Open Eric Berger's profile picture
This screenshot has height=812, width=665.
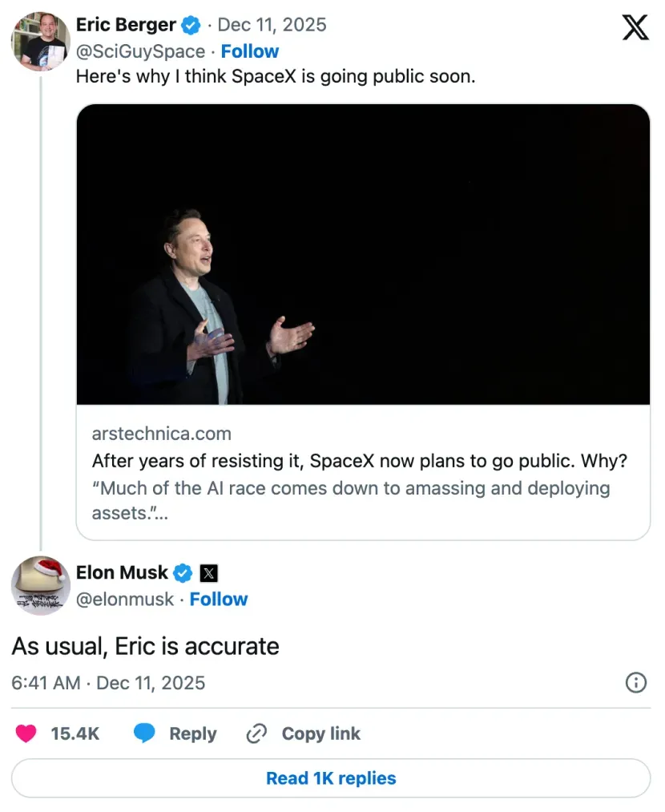click(x=40, y=41)
